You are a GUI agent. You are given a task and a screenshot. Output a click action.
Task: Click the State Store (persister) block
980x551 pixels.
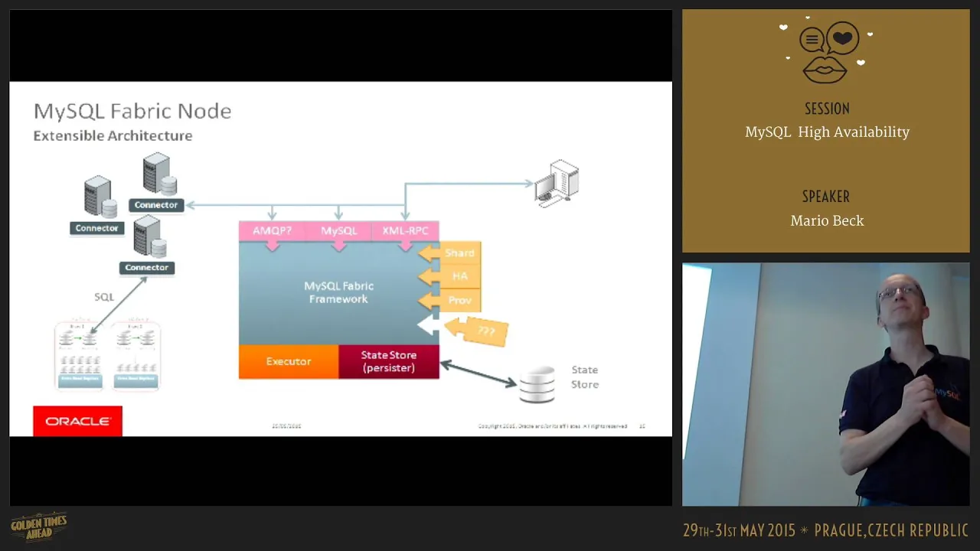point(389,361)
